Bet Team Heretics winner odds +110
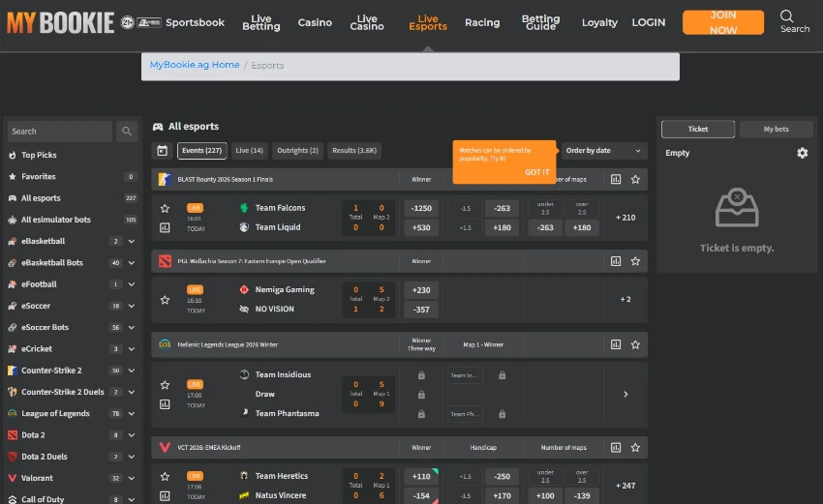Viewport: 823px width, 504px height. [x=421, y=476]
